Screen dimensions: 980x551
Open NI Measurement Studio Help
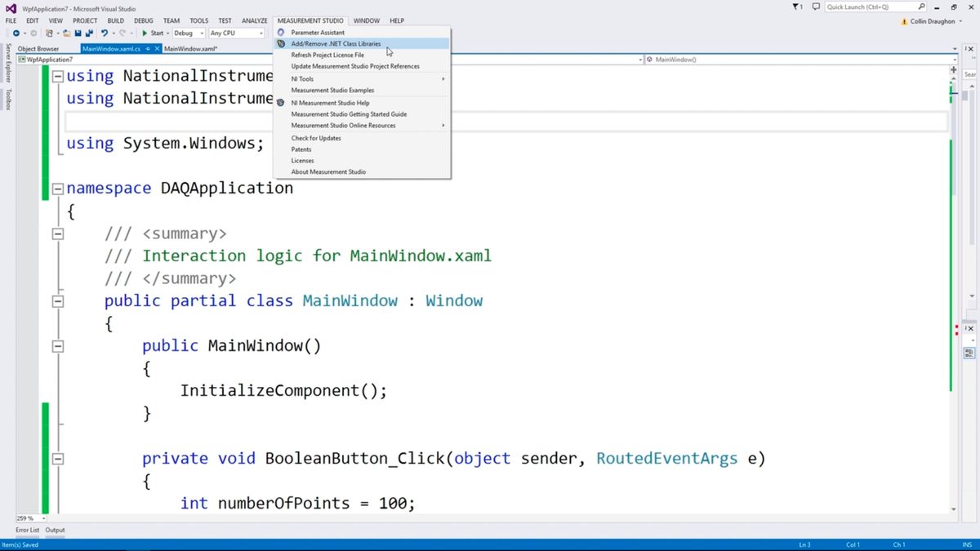pyautogui.click(x=363, y=103)
